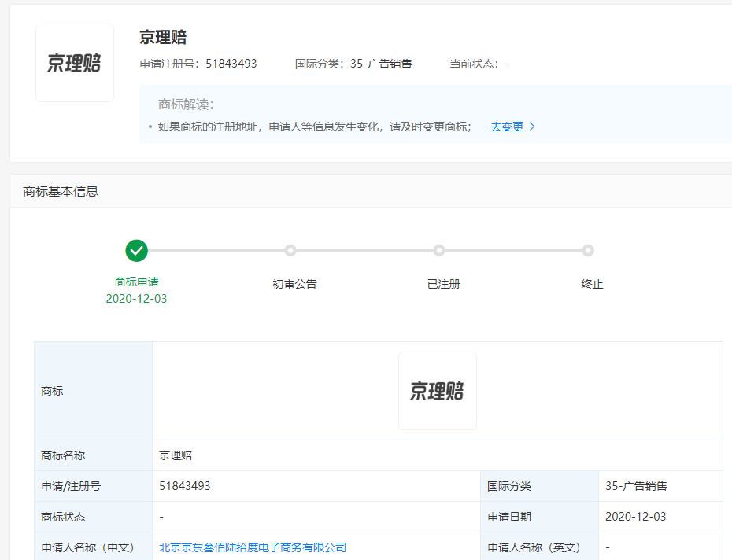Viewport: 732px width, 560px height.
Task: Click the 京理赔 trademark image in table
Action: pyautogui.click(x=437, y=391)
